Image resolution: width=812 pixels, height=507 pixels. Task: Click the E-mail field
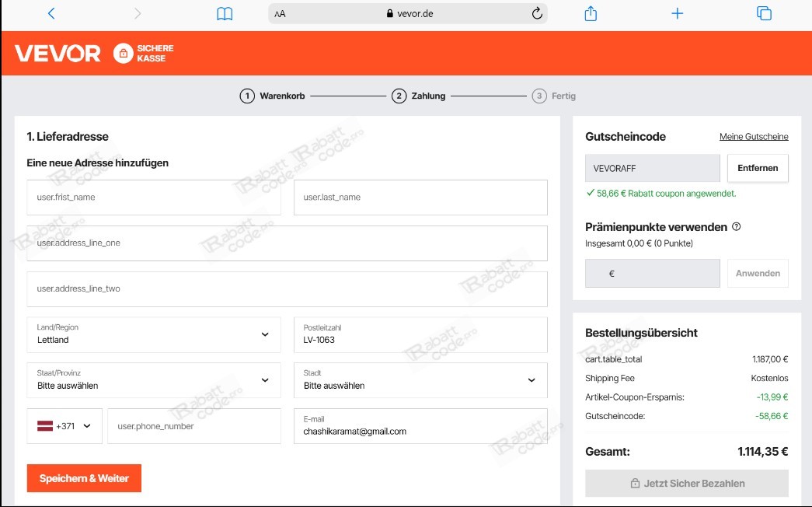coord(420,426)
